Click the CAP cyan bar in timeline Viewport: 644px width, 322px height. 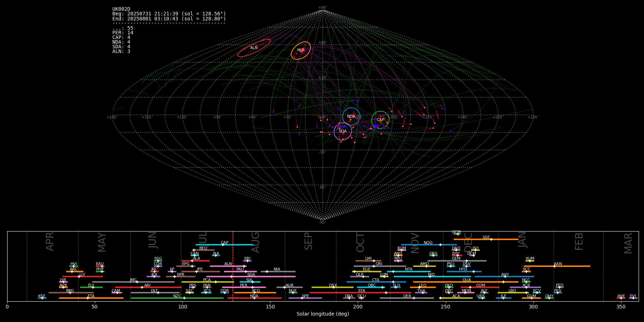pyautogui.click(x=224, y=245)
